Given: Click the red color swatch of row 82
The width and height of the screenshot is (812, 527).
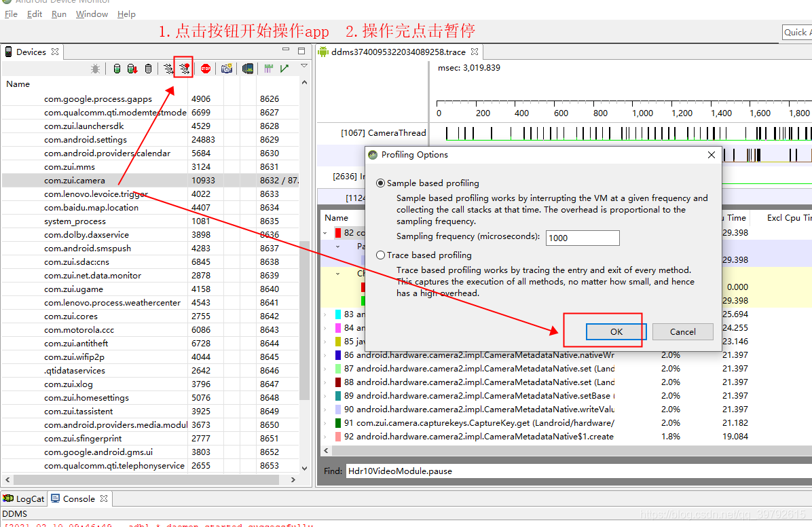Looking at the screenshot, I should coord(338,233).
